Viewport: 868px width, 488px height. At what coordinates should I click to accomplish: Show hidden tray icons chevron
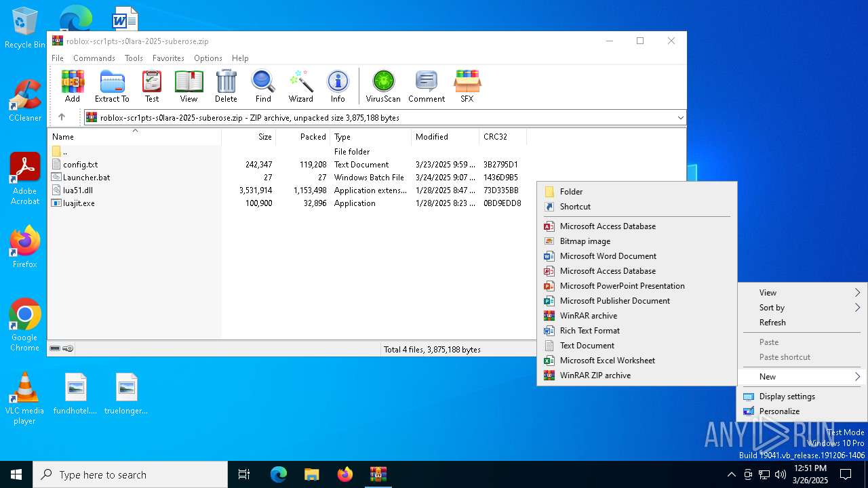click(x=731, y=474)
